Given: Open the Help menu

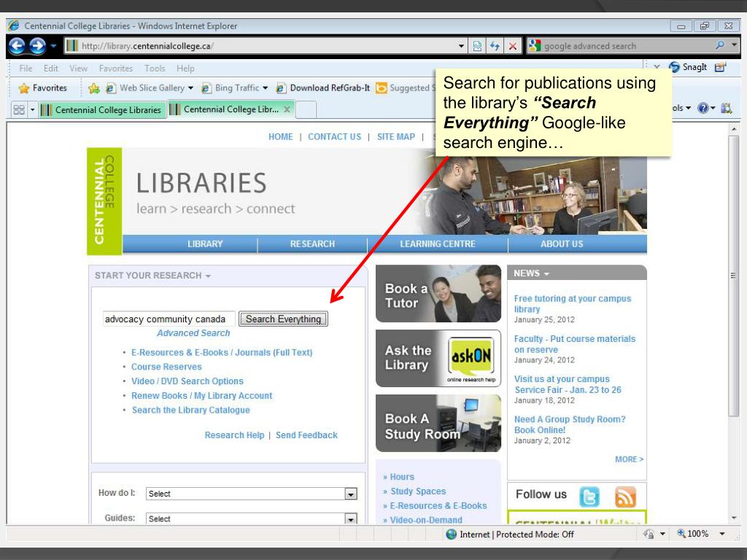Looking at the screenshot, I should [x=185, y=68].
